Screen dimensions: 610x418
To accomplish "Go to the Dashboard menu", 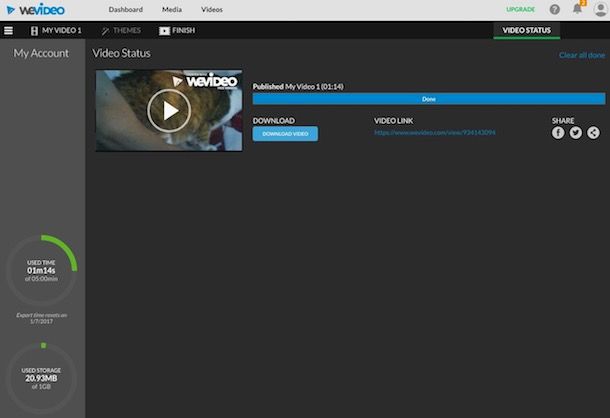I will pyautogui.click(x=125, y=9).
